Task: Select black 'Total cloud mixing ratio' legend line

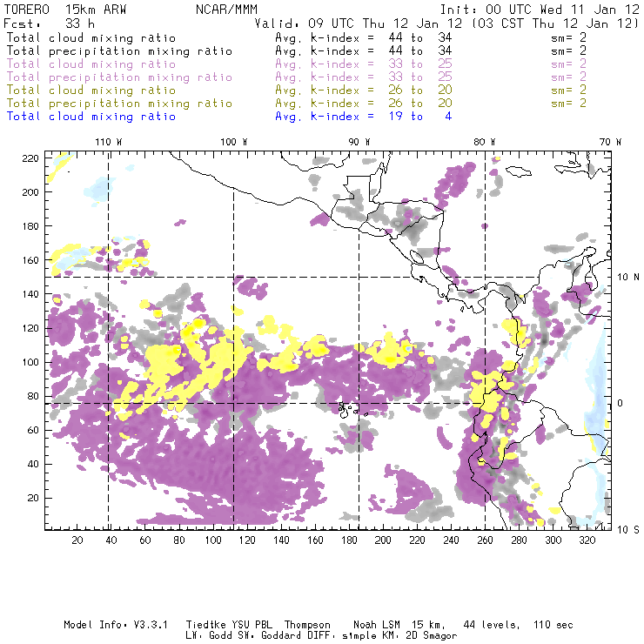Action: [91, 37]
